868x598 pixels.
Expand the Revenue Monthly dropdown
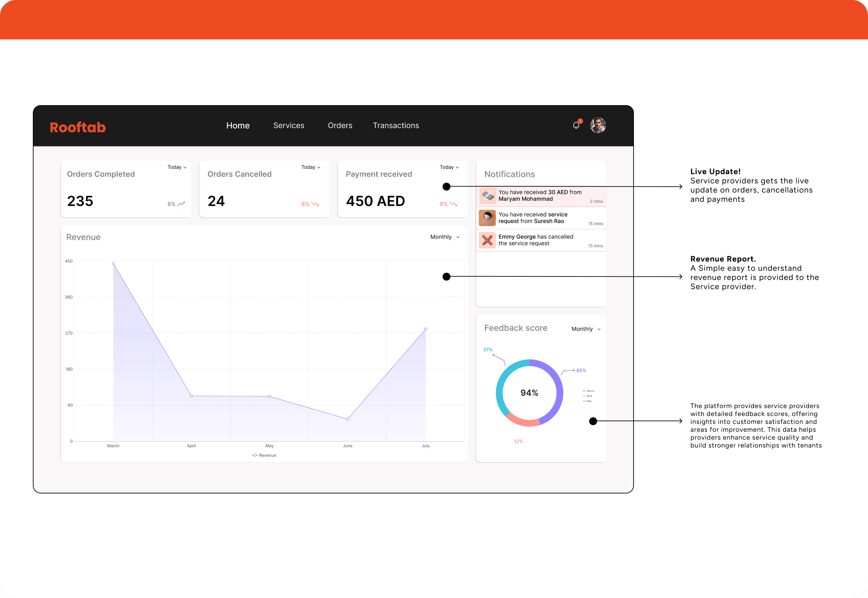[x=445, y=237]
